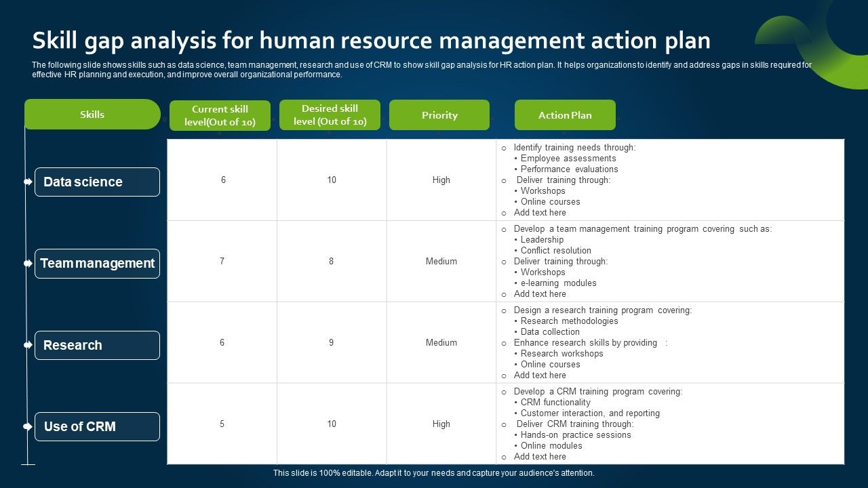The height and width of the screenshot is (488, 868).
Task: Click current skill value 6 for Data science
Action: click(x=223, y=180)
